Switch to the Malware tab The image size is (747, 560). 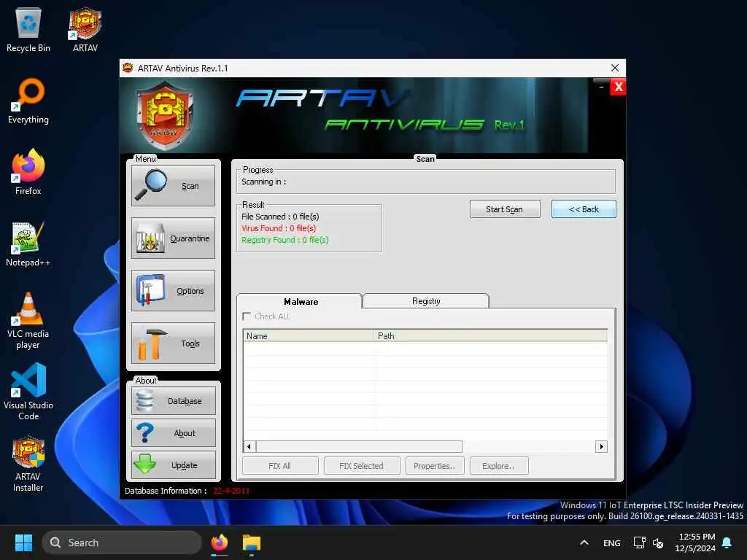pyautogui.click(x=300, y=301)
